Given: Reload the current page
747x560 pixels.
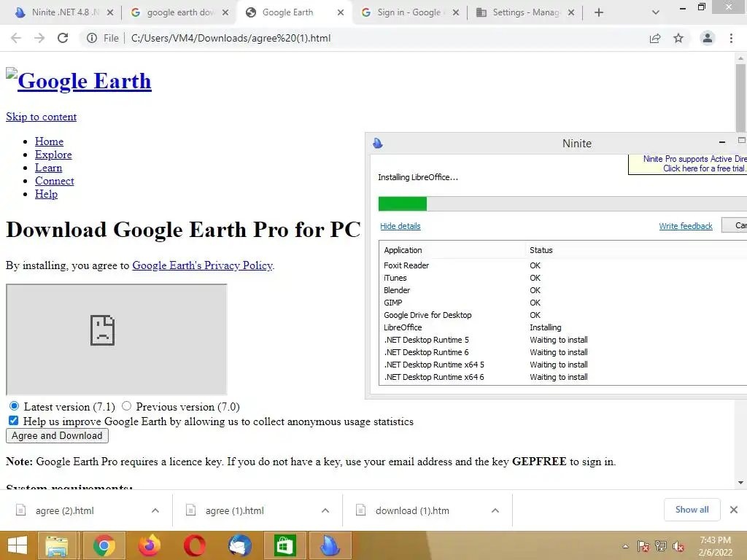Looking at the screenshot, I should coord(63,38).
